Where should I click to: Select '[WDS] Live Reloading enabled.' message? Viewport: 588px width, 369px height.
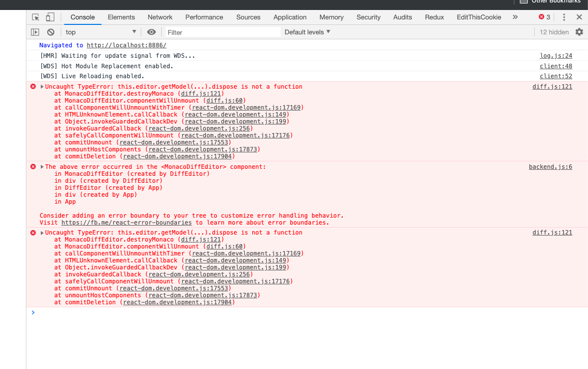pos(92,76)
